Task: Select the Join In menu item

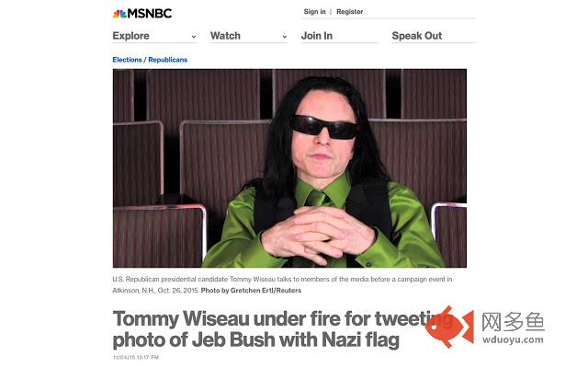Action: 317,36
